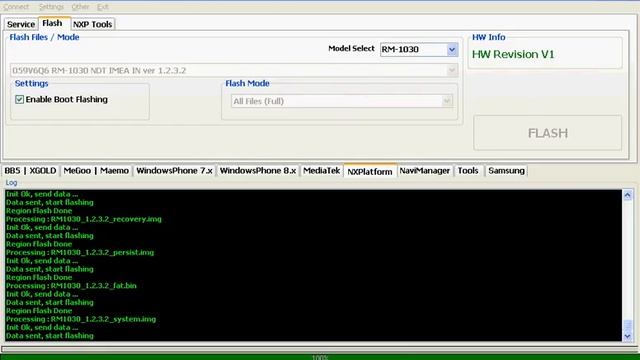The height and width of the screenshot is (360, 640).
Task: Select the Flash tab
Action: click(x=53, y=23)
